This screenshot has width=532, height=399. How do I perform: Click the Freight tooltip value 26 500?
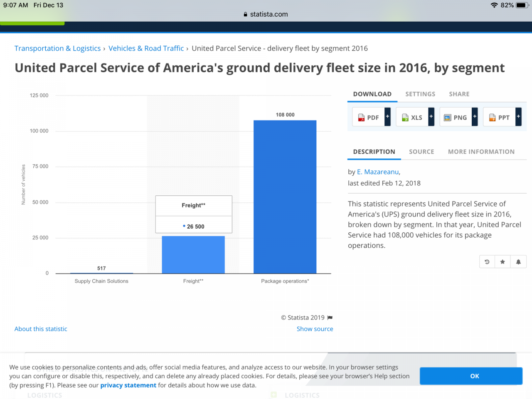coord(195,227)
